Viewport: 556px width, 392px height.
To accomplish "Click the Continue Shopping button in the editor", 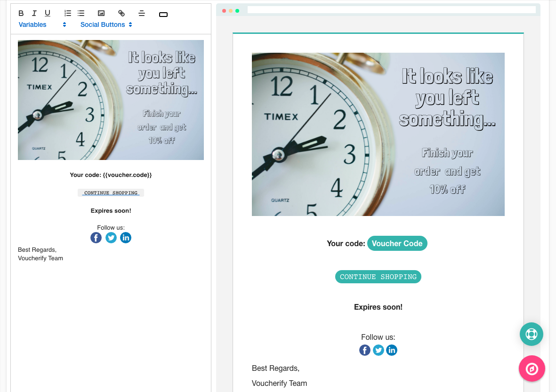I will 111,192.
